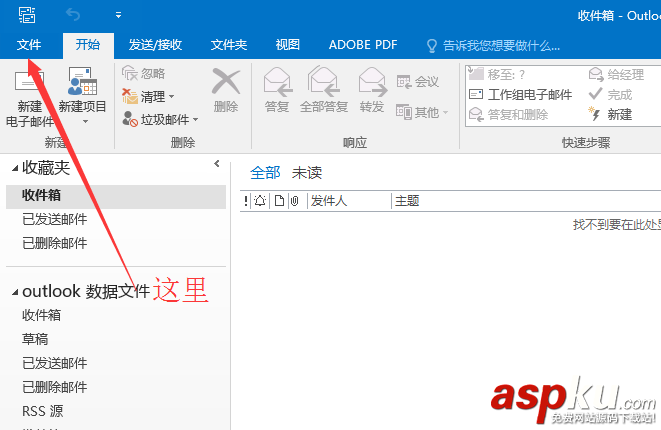Select the 移至: ? quick step

pyautogui.click(x=497, y=74)
